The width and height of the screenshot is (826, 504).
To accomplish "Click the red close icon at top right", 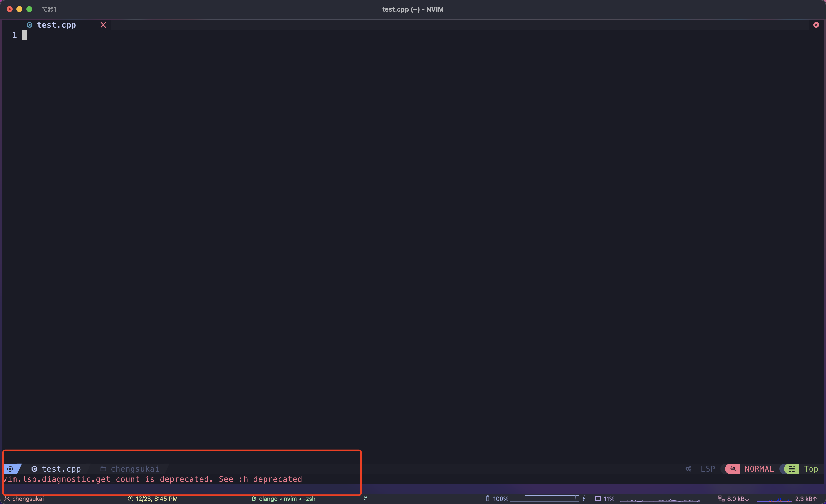I will [x=816, y=25].
